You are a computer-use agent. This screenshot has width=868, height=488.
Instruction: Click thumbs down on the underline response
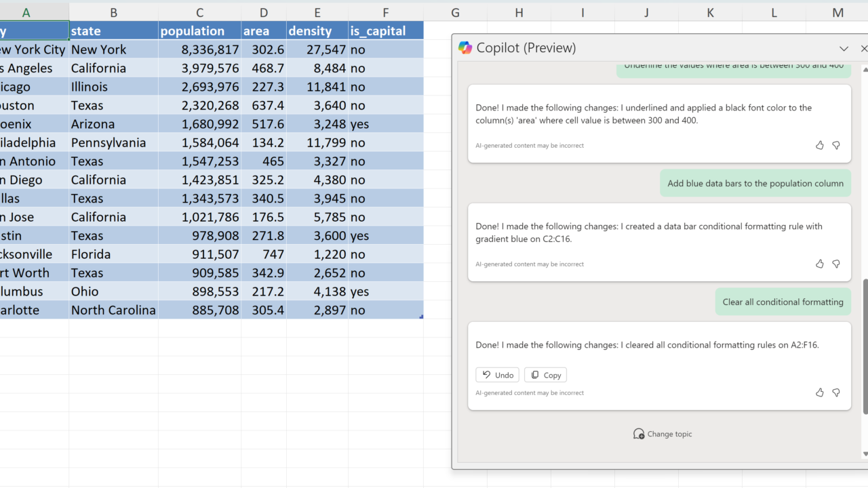point(836,145)
